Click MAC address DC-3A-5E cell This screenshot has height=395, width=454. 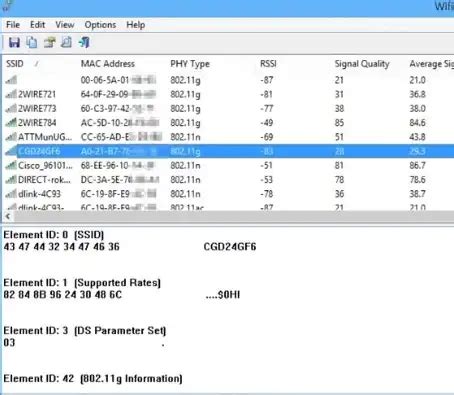pyautogui.click(x=120, y=180)
